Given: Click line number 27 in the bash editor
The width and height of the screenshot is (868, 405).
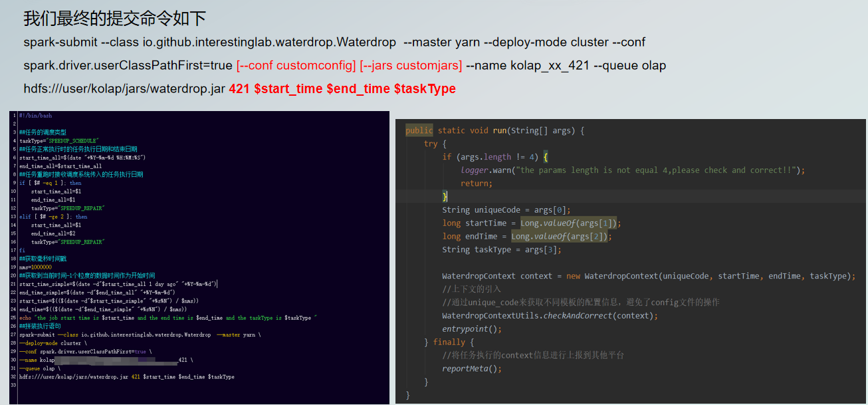Looking at the screenshot, I should [13, 335].
